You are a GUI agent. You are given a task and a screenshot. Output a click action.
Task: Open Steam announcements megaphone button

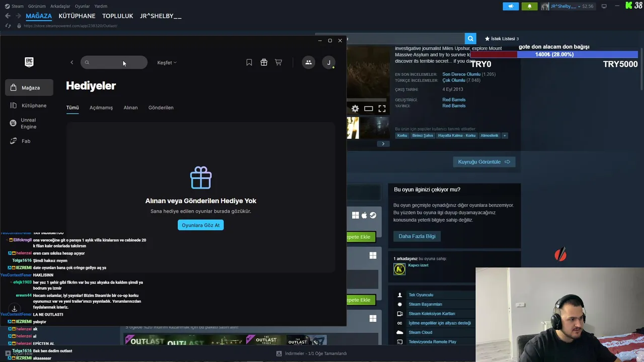tap(511, 6)
